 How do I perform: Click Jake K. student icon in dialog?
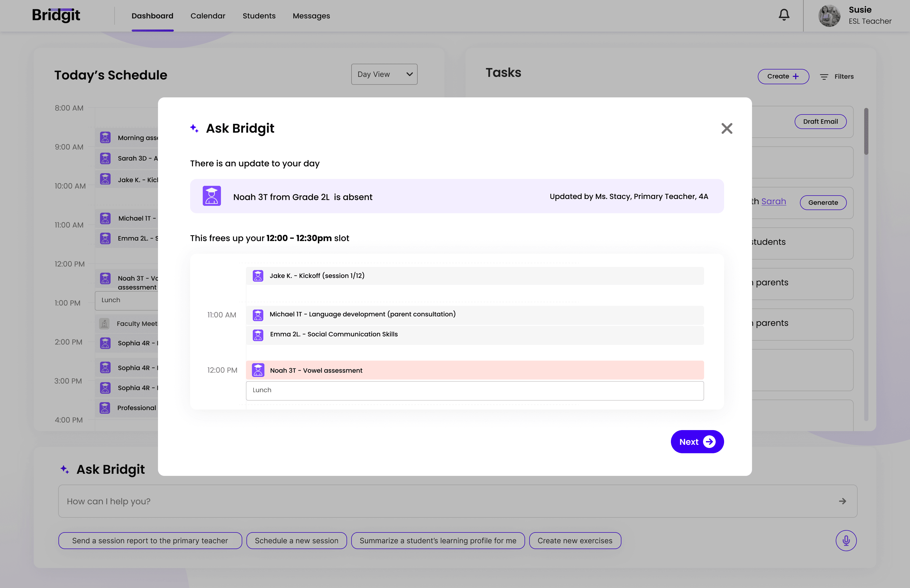(x=258, y=276)
